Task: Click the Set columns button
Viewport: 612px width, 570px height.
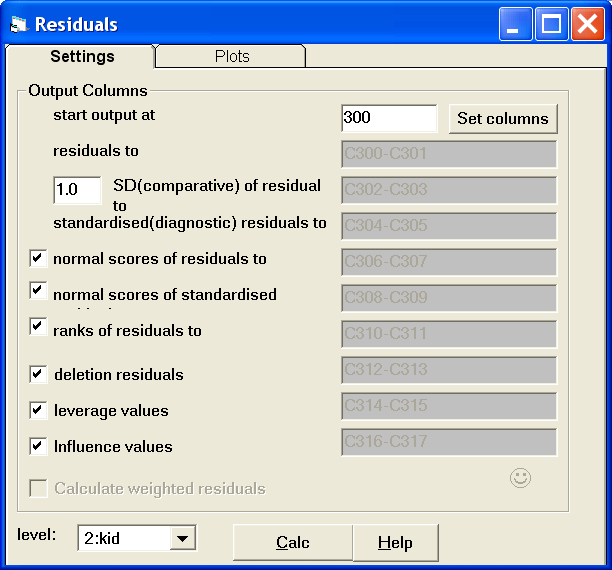Action: (x=503, y=119)
